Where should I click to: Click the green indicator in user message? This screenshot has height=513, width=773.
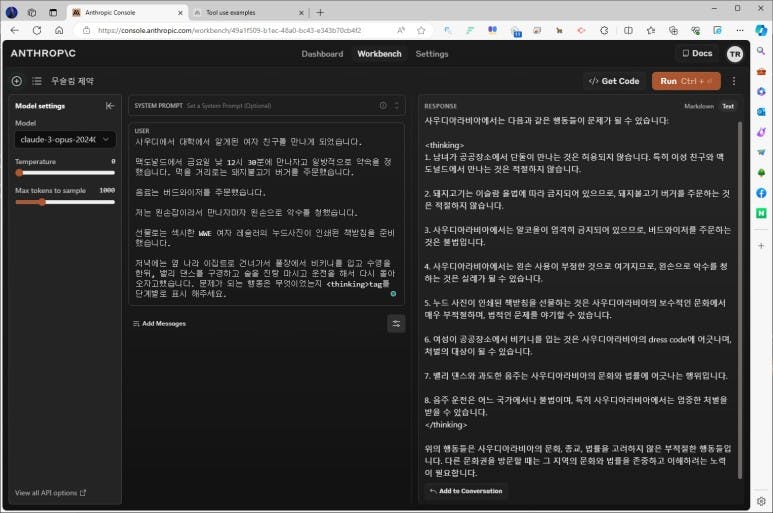393,294
